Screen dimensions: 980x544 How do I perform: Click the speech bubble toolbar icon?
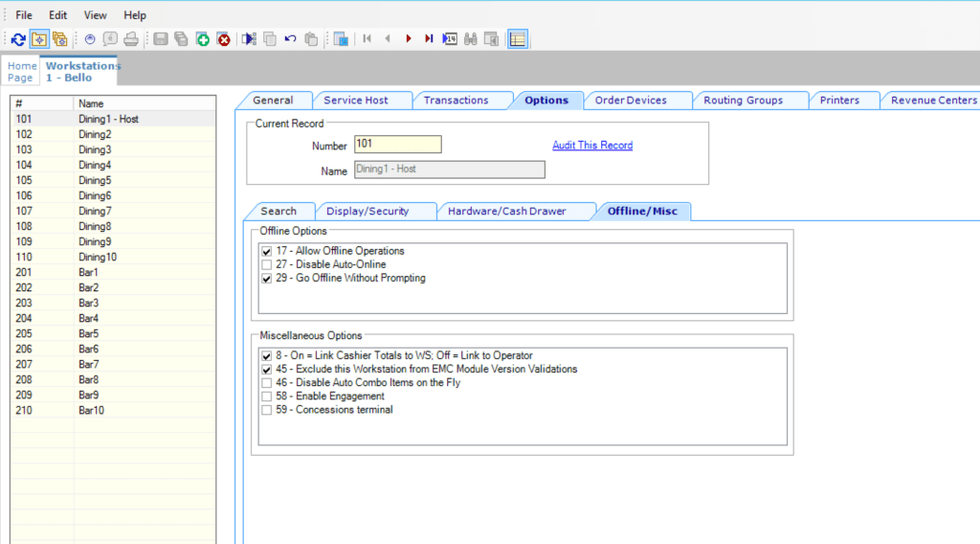point(111,39)
